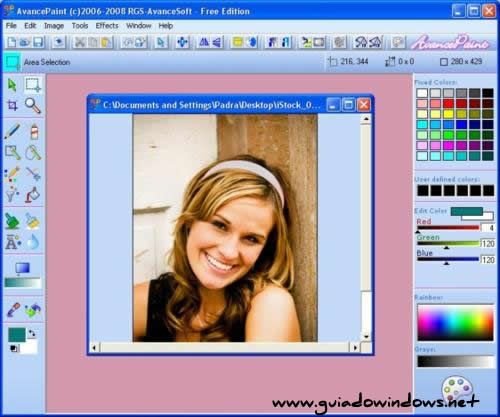Viewport: 500px width, 417px height.
Task: Click the New file toolbar icon
Action: pos(12,42)
